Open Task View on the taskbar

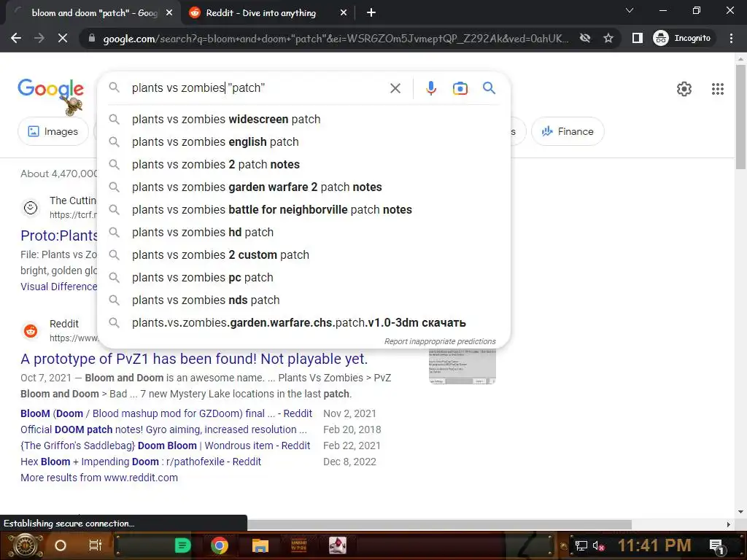coord(96,545)
